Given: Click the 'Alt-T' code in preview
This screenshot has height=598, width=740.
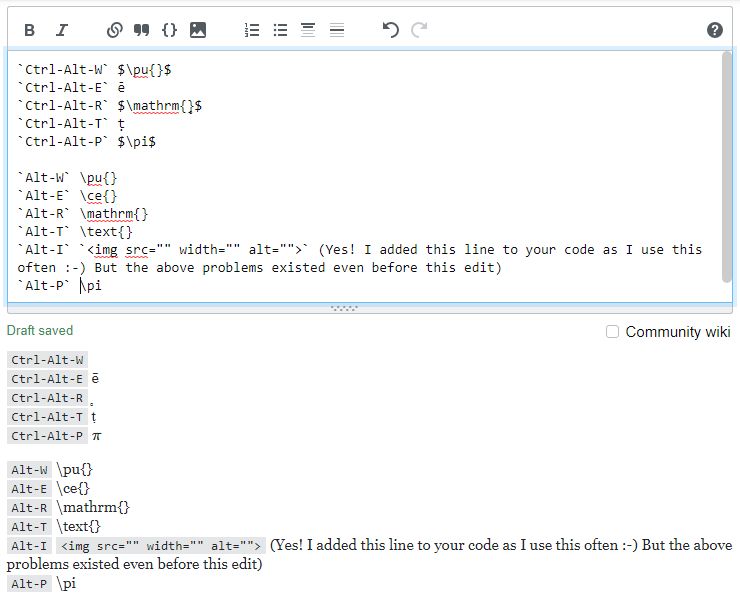Looking at the screenshot, I should 29,527.
